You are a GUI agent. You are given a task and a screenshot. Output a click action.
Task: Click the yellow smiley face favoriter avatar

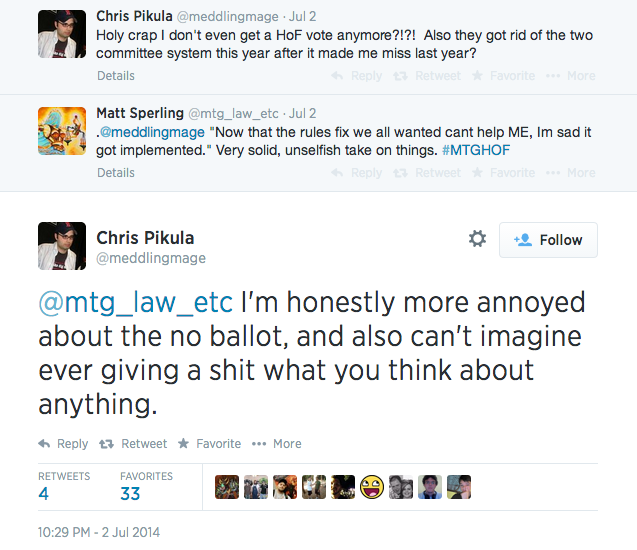click(x=372, y=487)
